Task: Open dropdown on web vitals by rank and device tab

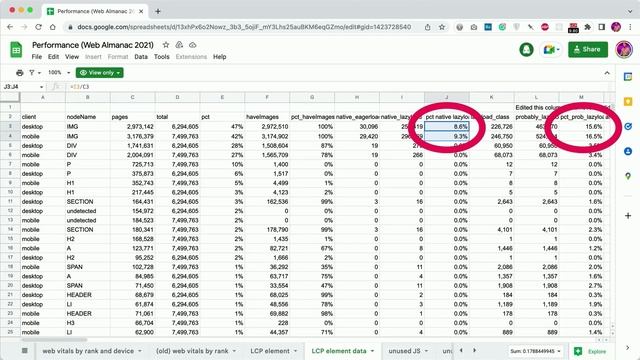Action: 140,351
